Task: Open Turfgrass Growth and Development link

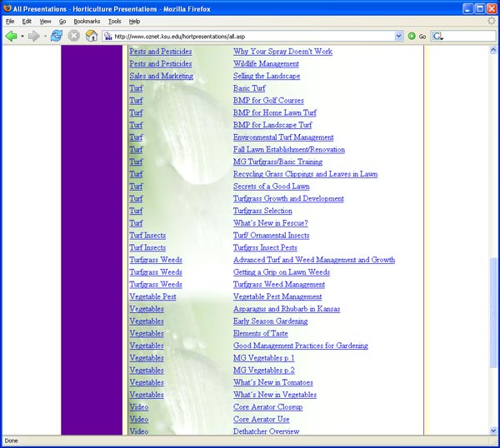Action: click(x=288, y=198)
